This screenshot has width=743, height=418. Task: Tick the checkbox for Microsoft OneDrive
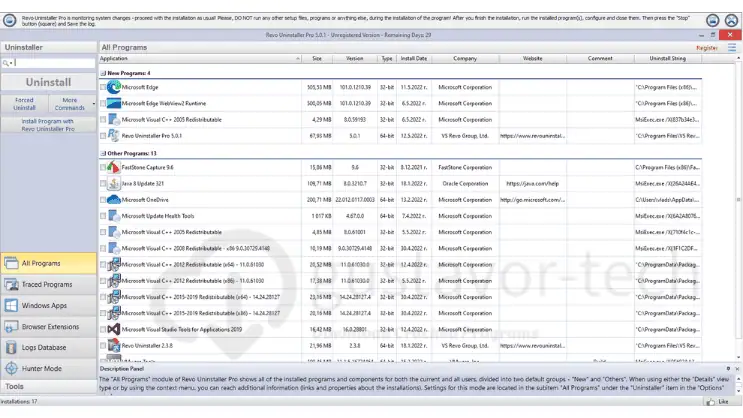tap(103, 200)
